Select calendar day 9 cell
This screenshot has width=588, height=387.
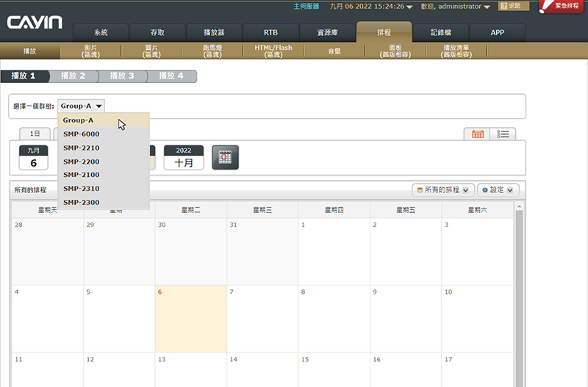(406, 319)
